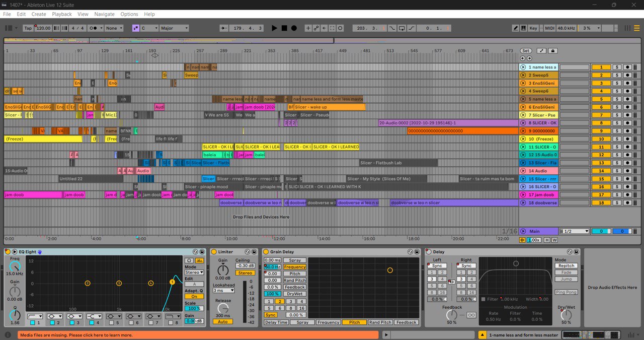Screen dimensions: 644x340
Task: Solo track 3 EnoSliGeni
Action: click(x=616, y=83)
